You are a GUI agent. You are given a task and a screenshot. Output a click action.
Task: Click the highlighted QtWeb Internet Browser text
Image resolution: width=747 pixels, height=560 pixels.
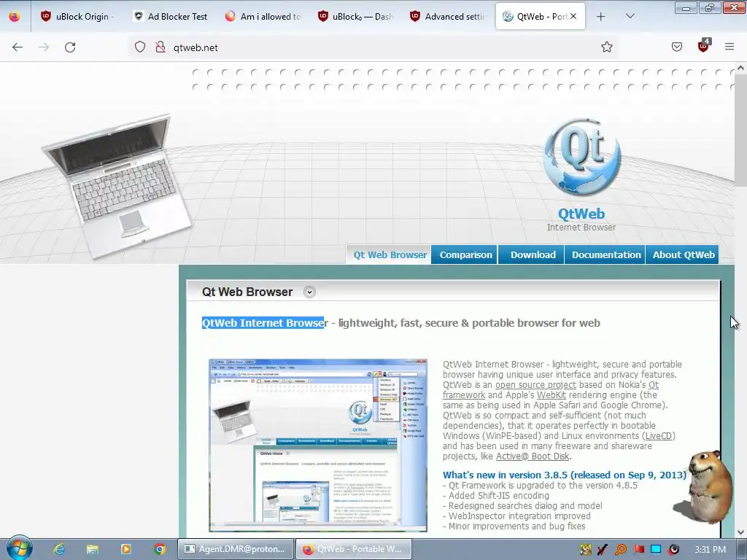(263, 323)
